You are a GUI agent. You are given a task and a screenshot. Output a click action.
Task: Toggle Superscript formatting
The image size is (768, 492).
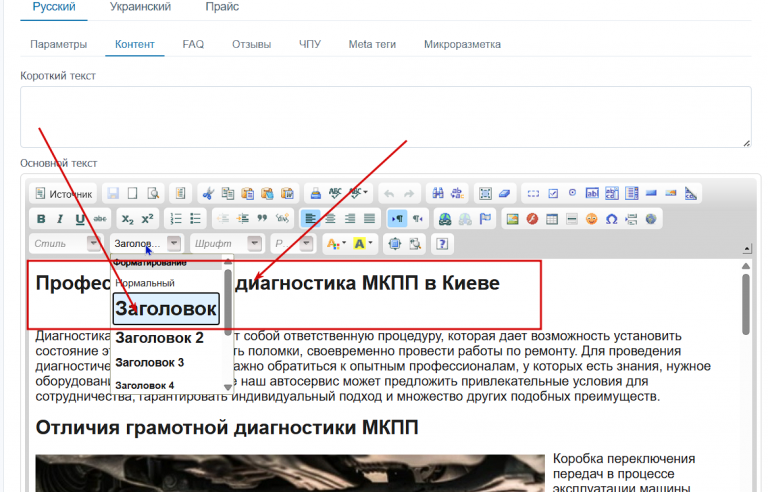point(147,219)
